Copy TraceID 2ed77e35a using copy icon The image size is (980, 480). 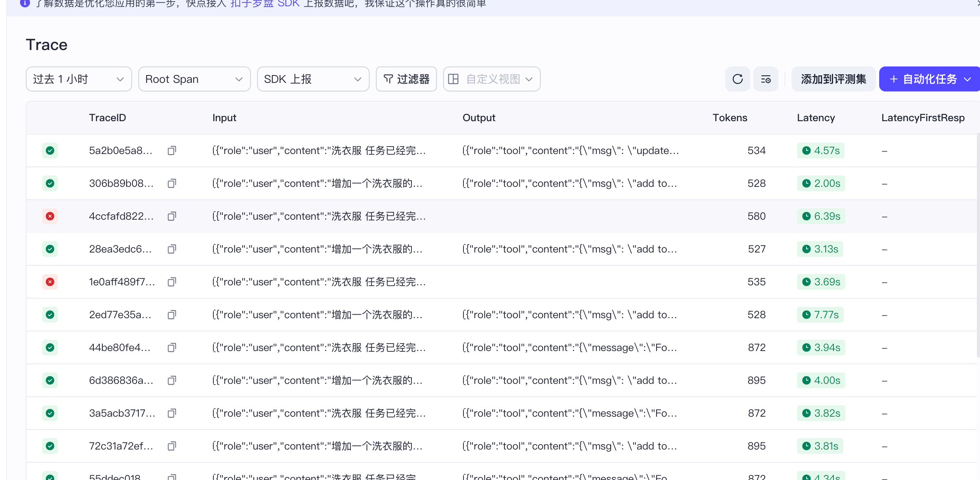[172, 315]
